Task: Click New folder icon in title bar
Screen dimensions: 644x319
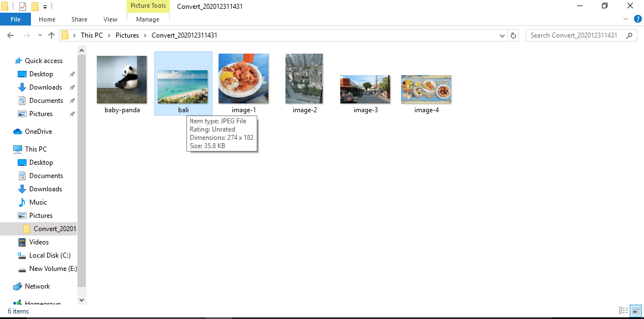Action: 35,7
